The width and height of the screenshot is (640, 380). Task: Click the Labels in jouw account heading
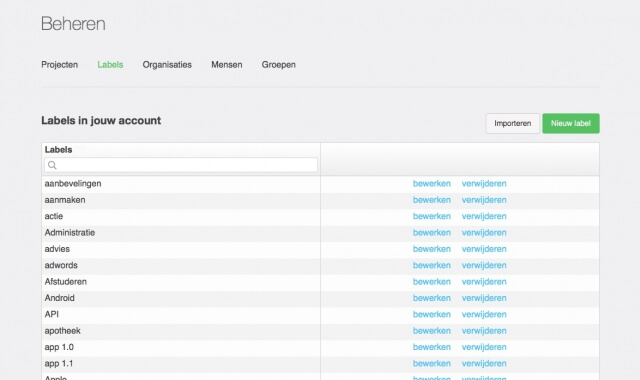pos(101,120)
